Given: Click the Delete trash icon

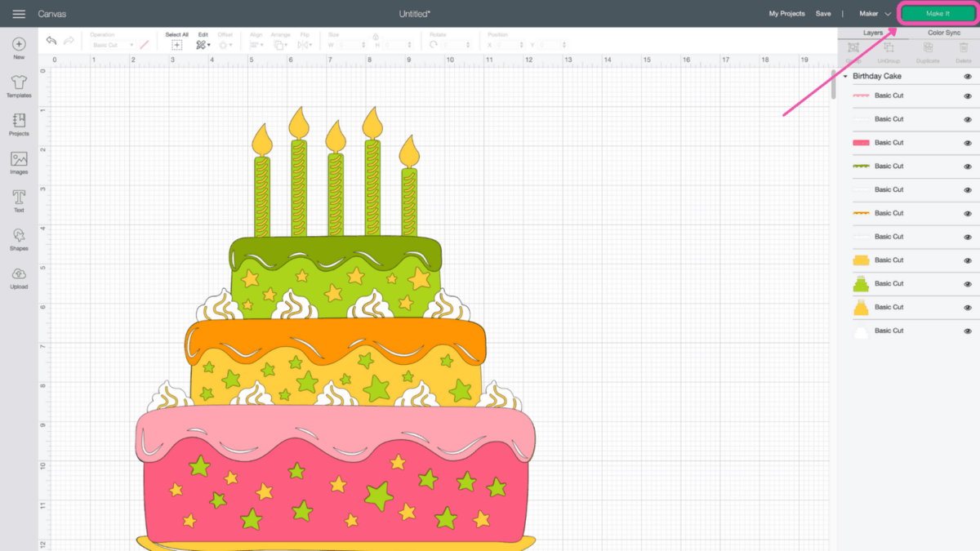Looking at the screenshot, I should 964,48.
